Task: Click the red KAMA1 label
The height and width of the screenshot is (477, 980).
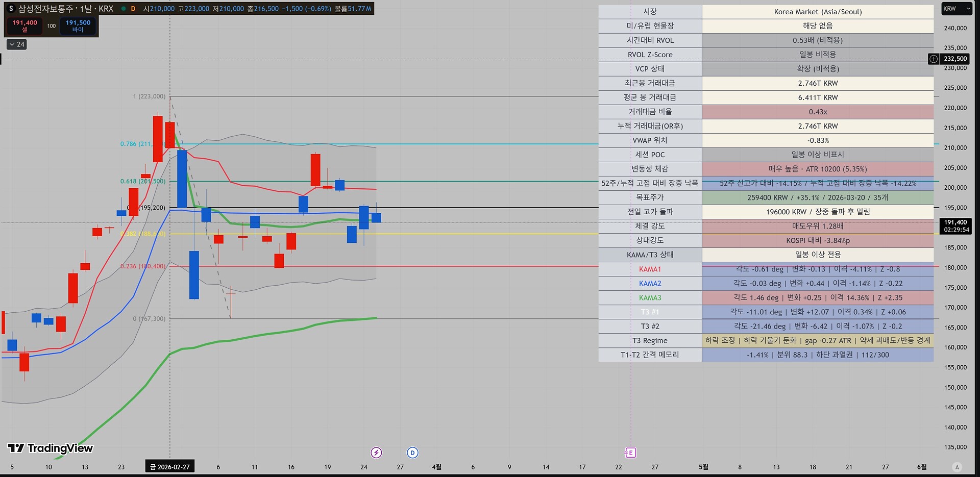Action: [x=650, y=269]
